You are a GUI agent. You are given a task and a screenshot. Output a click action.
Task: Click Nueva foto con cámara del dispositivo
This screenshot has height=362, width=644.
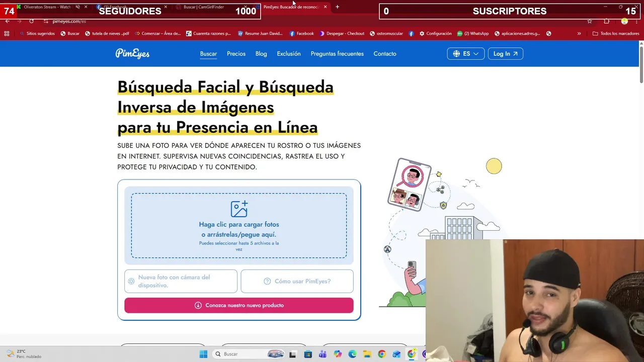pos(181,281)
